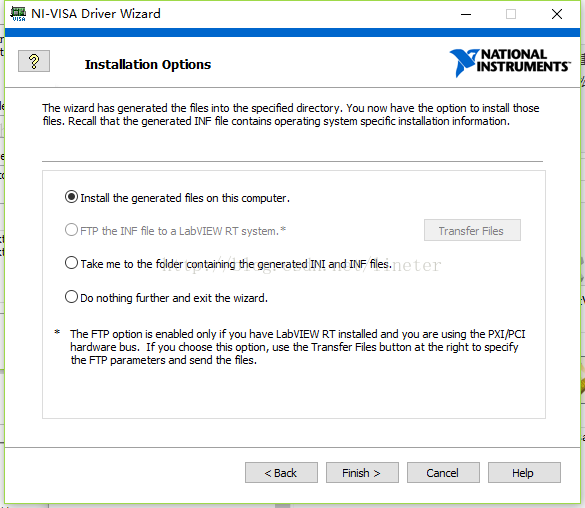Screen dimensions: 585x508
Task: Click Finish to complete the wizard
Action: pos(362,473)
